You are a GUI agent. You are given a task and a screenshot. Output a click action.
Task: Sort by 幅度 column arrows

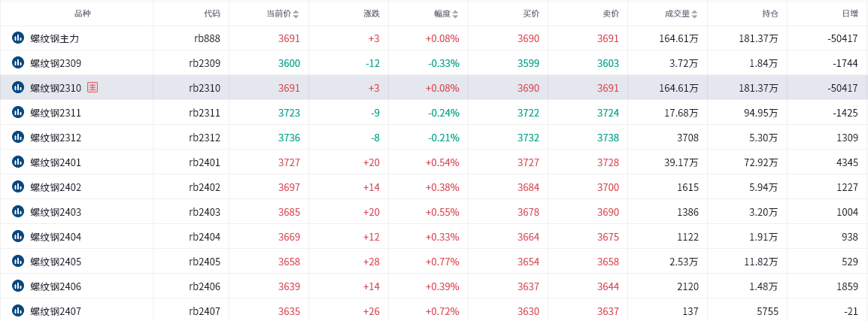pos(455,14)
